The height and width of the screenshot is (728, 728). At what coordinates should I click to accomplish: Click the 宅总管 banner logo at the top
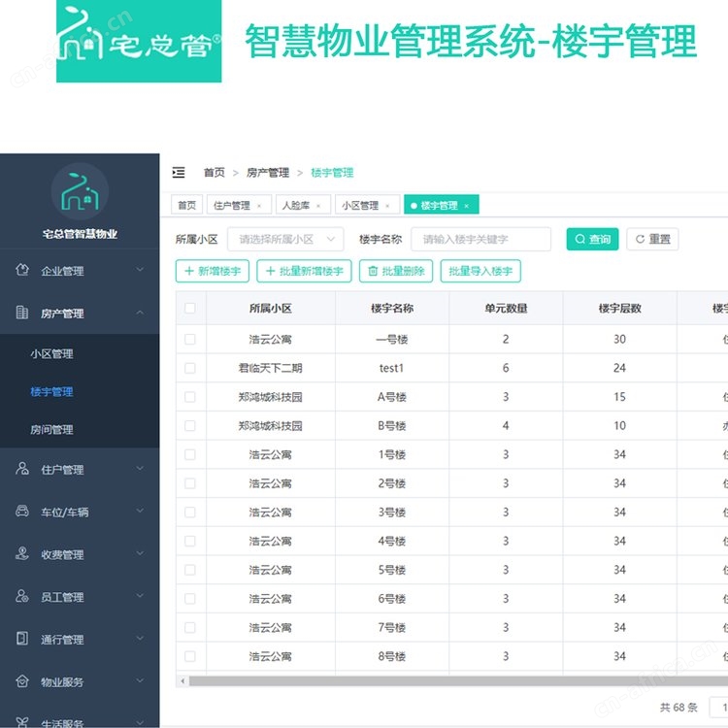coord(139,42)
